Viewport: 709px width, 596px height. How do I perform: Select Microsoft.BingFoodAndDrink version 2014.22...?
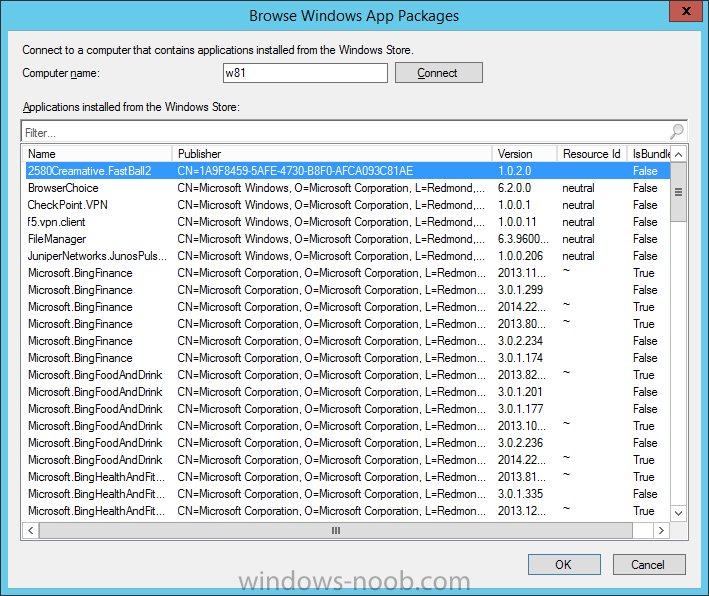pos(347,460)
